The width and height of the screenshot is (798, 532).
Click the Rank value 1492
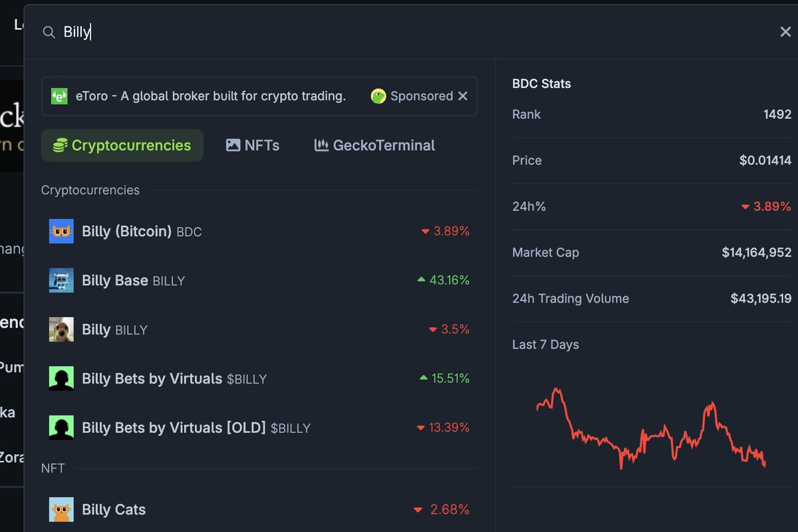777,114
